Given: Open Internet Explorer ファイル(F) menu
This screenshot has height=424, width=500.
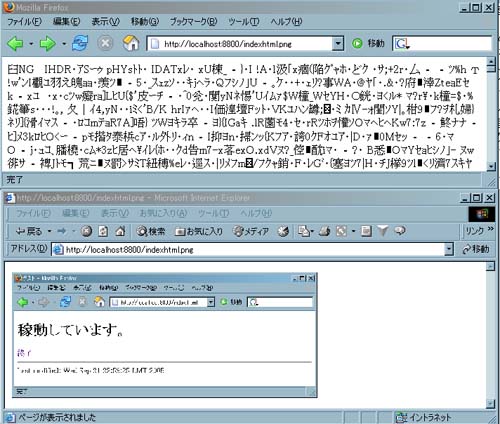Looking at the screenshot, I should (33, 213).
